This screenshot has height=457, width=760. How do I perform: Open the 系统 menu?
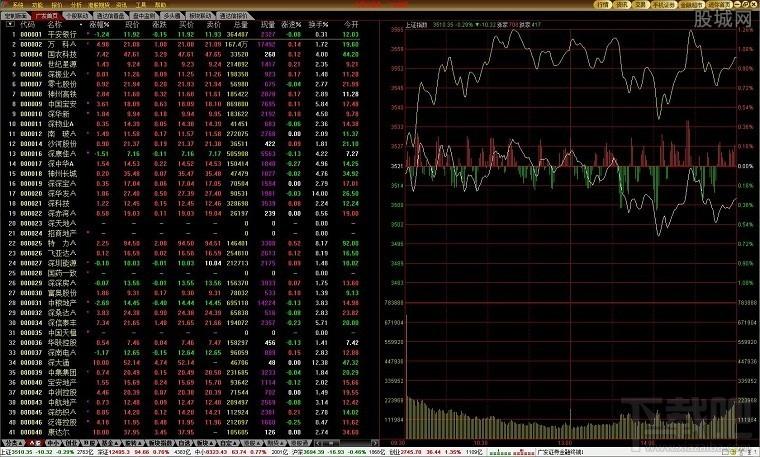[x=17, y=4]
